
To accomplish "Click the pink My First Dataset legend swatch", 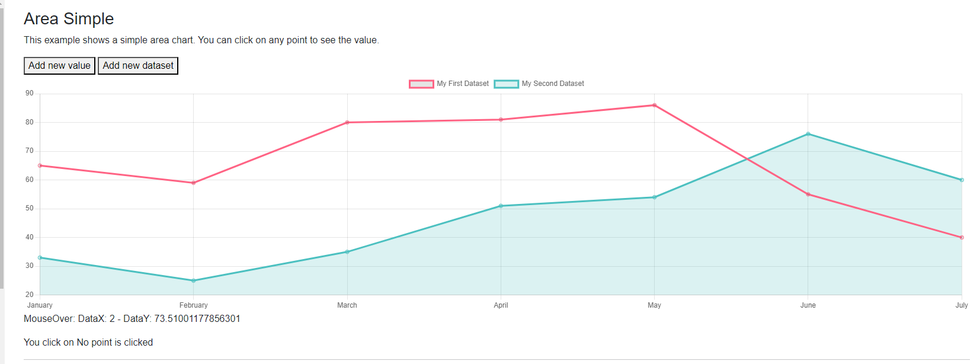I will (421, 84).
